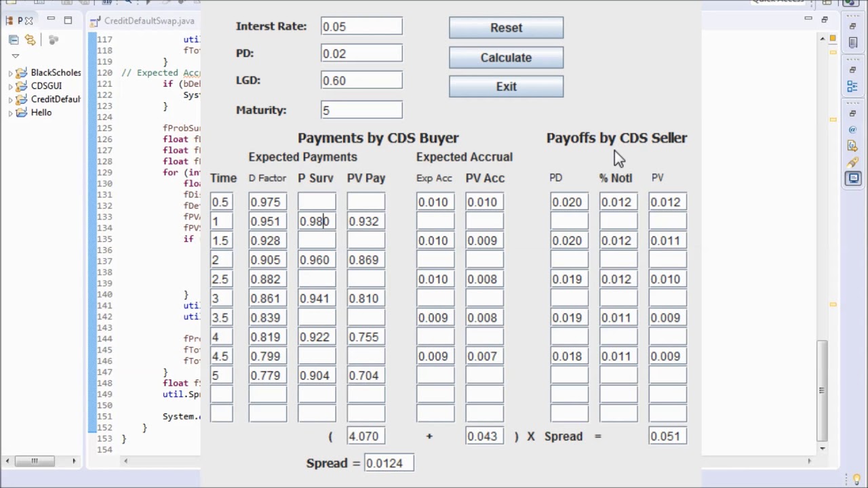Collapse all in Package Explorer
Image resolution: width=868 pixels, height=488 pixels.
point(14,40)
